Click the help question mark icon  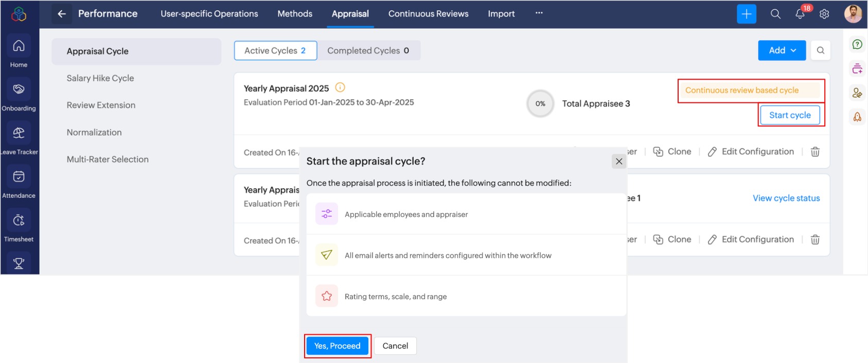[857, 44]
